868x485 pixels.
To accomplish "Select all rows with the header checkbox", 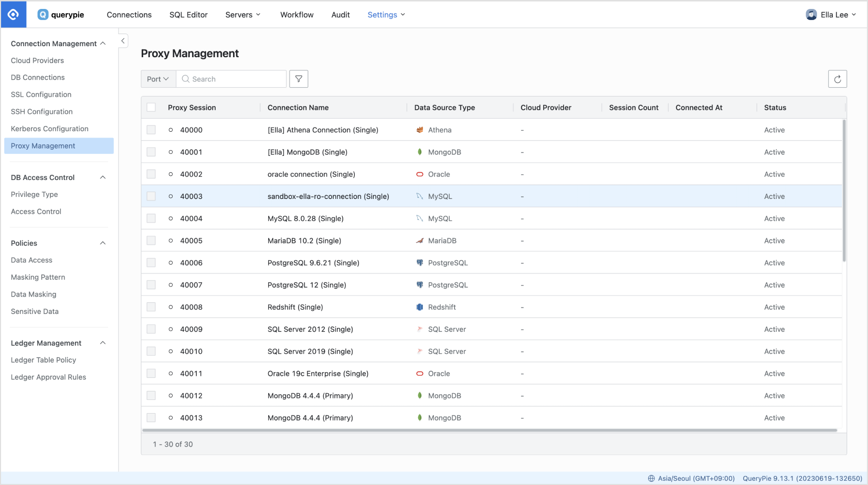I will tap(151, 107).
